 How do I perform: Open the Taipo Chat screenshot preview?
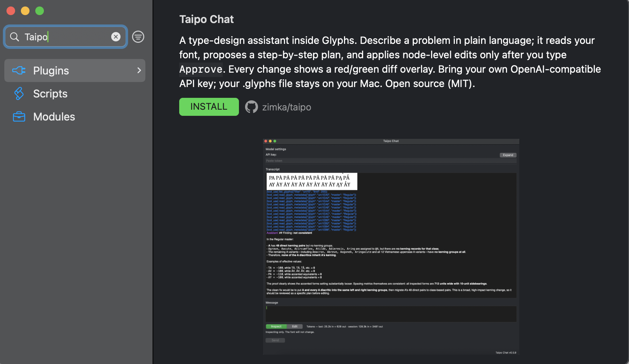[391, 247]
